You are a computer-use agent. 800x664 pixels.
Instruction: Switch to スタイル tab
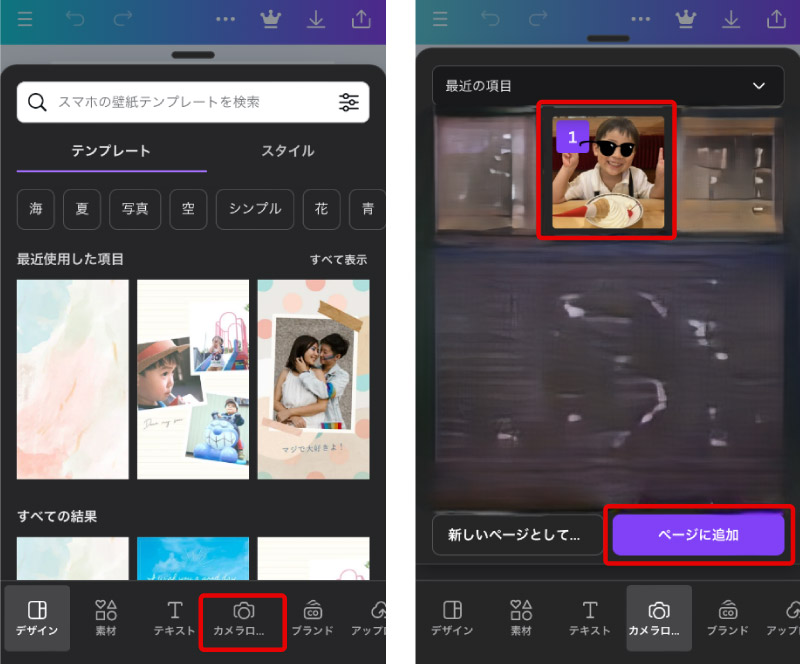point(288,151)
